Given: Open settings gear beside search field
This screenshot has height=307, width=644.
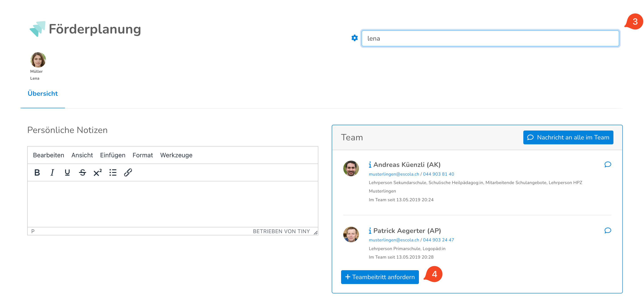Looking at the screenshot, I should (x=354, y=38).
